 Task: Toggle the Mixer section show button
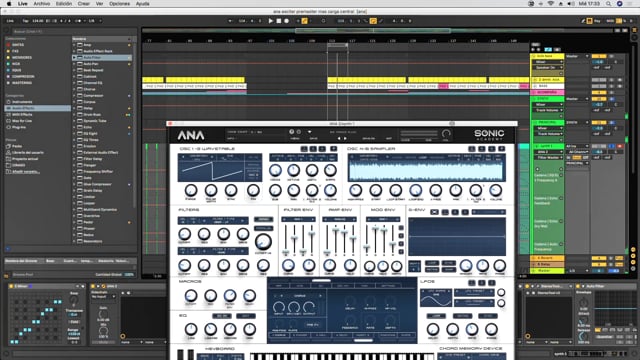(633, 262)
